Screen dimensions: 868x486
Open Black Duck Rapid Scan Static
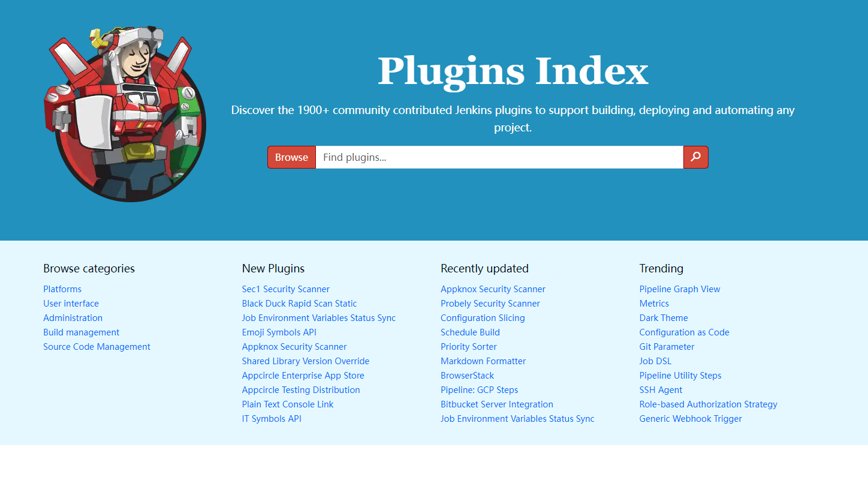(x=299, y=304)
